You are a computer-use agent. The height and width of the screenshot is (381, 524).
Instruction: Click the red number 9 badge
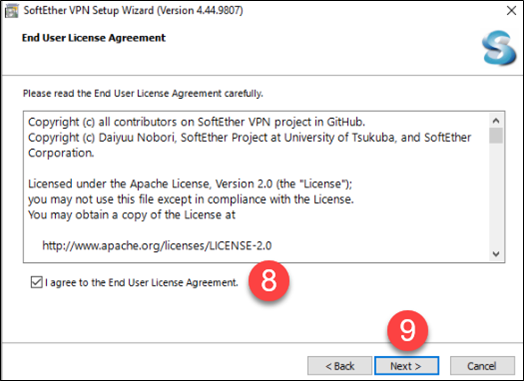click(x=407, y=330)
